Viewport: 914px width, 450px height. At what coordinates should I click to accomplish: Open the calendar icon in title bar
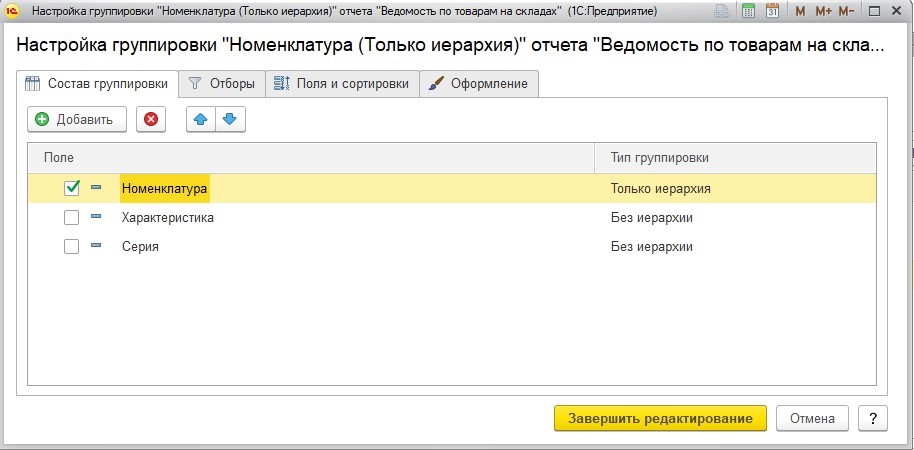click(x=772, y=11)
